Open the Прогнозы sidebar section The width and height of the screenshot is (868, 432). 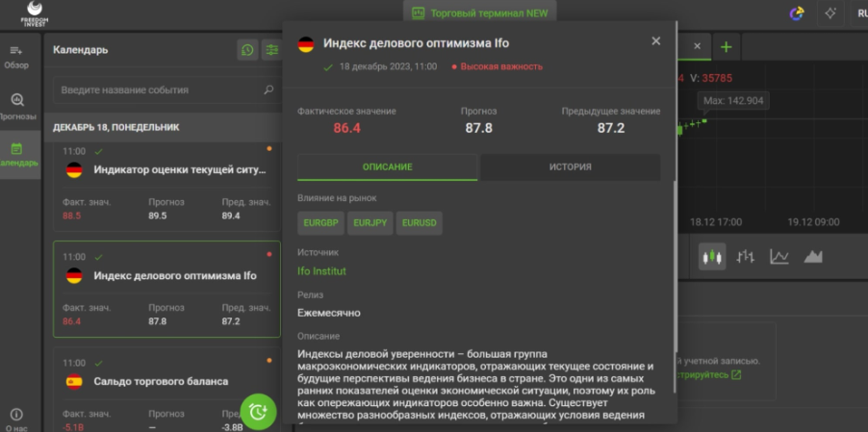tap(17, 108)
